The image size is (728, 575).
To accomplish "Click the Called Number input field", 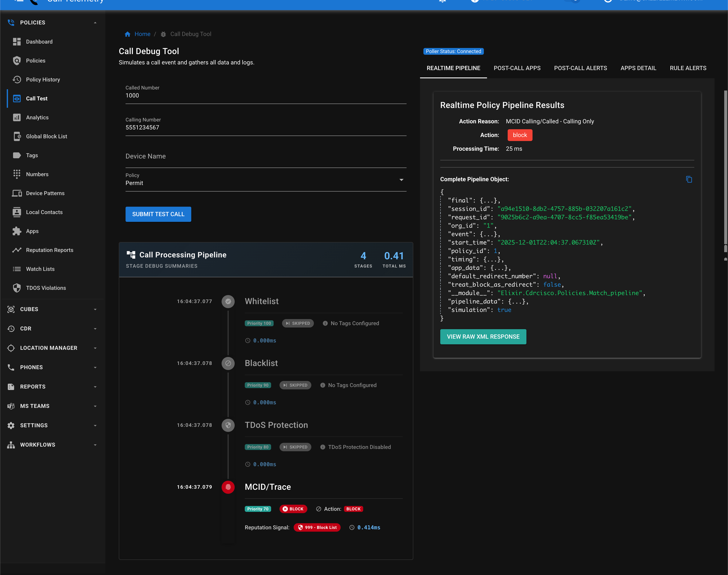I will click(266, 94).
